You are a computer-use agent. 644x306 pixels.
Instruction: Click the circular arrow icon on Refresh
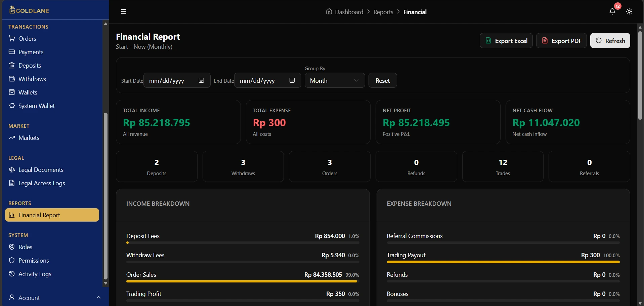599,40
